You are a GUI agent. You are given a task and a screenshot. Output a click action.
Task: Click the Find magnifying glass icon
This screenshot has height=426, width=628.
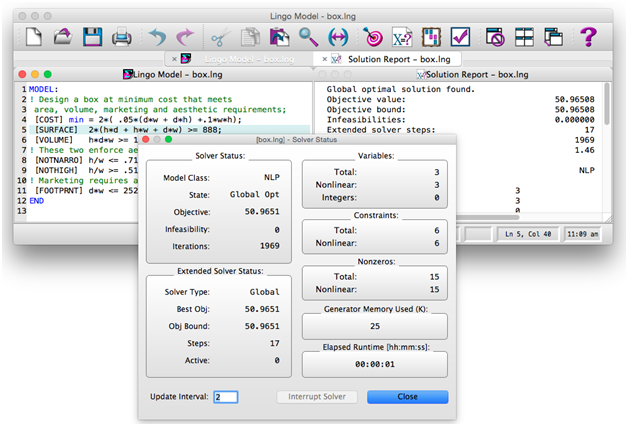pos(308,38)
